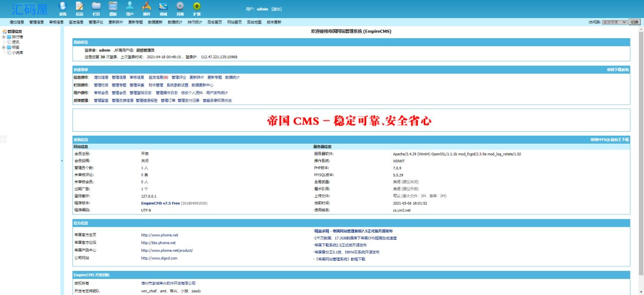This screenshot has height=295, width=644.
Task: Click 审核会员 quick menu link
Action: click(x=101, y=92)
